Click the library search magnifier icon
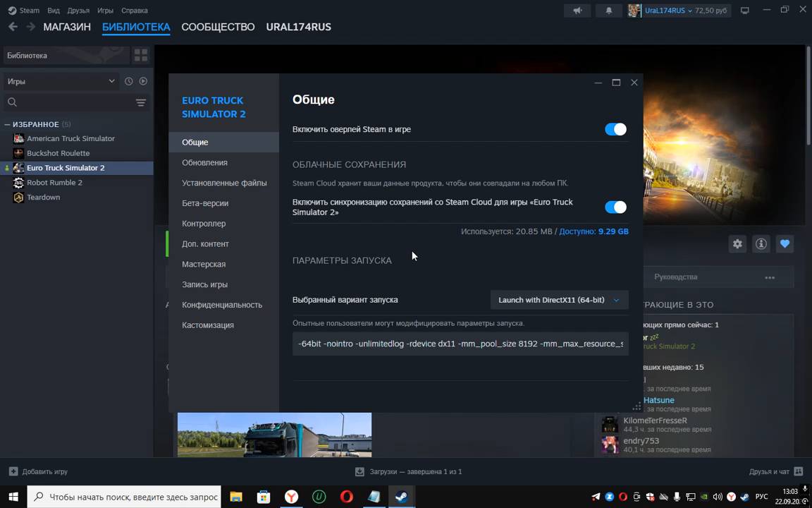812x508 pixels. click(13, 102)
